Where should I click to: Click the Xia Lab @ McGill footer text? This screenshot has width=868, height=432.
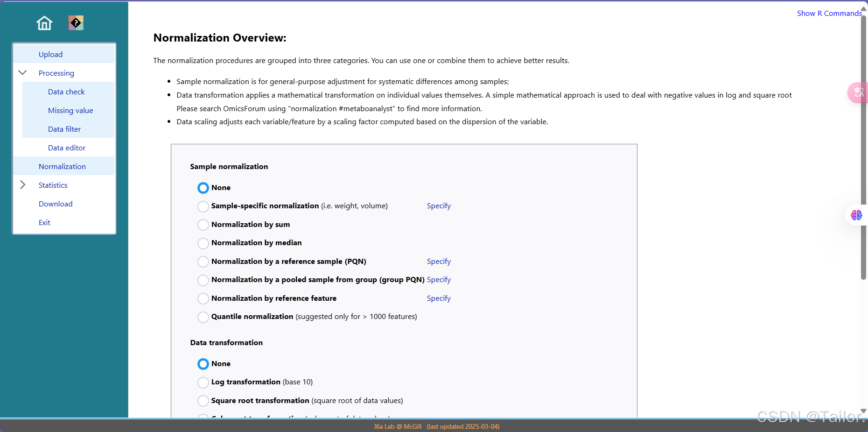[x=398, y=426]
